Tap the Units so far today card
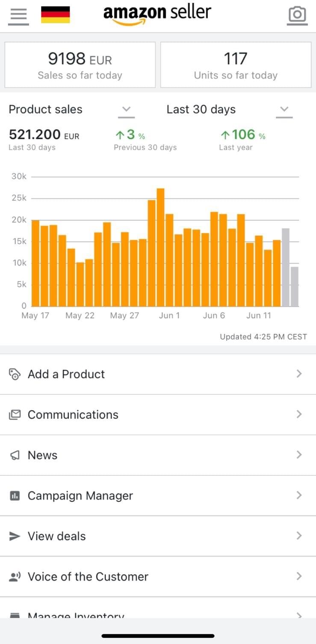This screenshot has height=644, width=316. [x=236, y=65]
